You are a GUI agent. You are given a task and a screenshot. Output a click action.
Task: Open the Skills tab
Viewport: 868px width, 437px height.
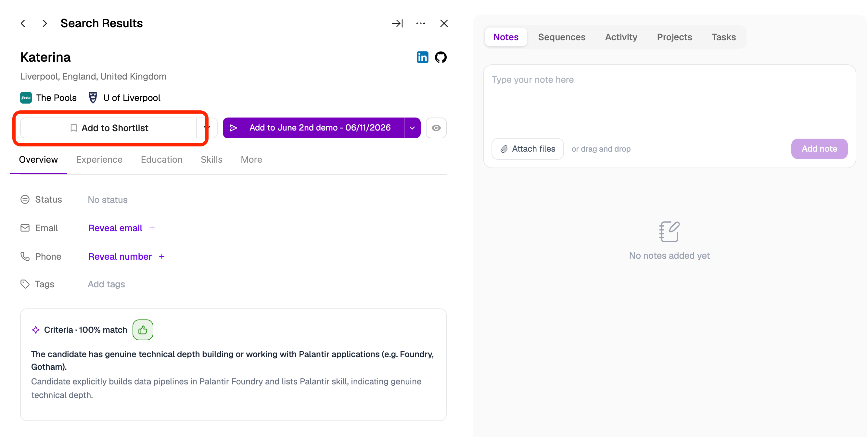[211, 160]
